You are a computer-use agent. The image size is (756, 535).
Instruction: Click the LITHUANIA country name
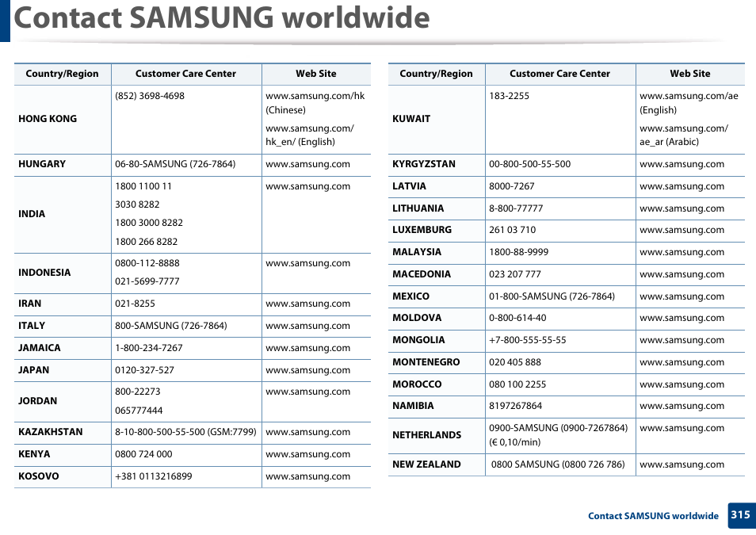[418, 208]
